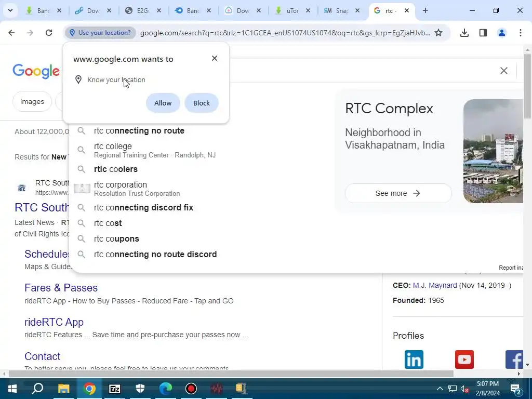
Task: Open File Explorer from taskbar
Action: 63,389
